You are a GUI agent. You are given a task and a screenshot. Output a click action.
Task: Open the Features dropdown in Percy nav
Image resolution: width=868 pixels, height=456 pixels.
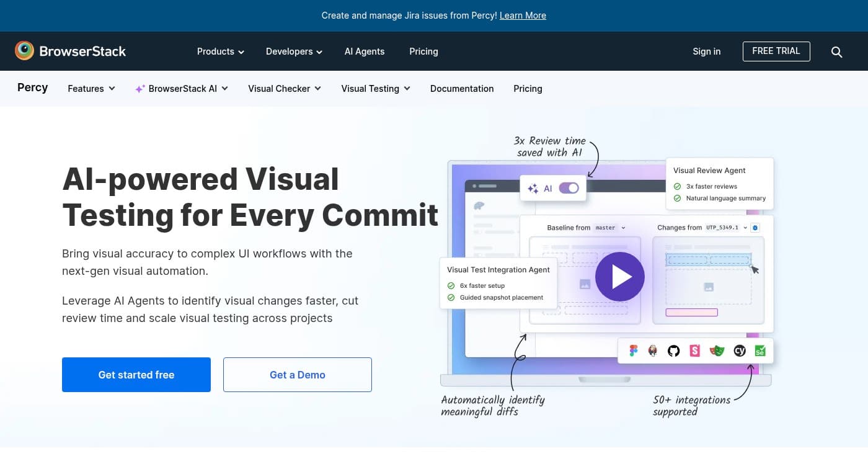[x=91, y=89]
